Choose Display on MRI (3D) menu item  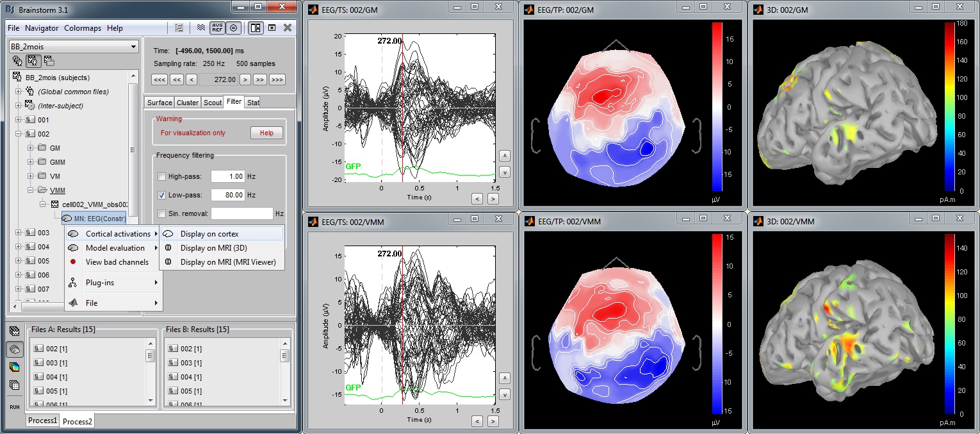pyautogui.click(x=213, y=248)
